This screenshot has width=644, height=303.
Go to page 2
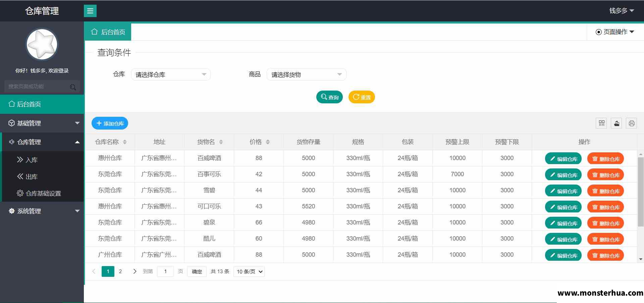[x=120, y=271]
